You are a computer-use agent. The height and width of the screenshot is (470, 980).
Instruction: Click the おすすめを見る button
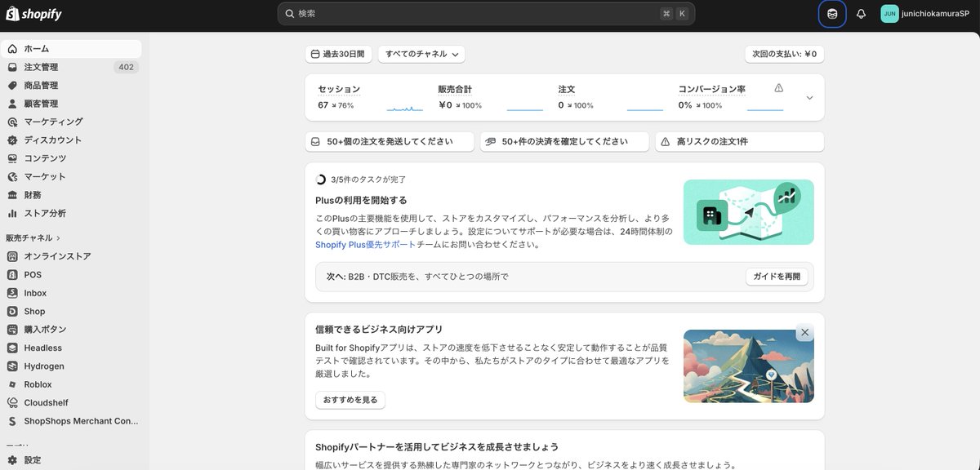tap(350, 400)
